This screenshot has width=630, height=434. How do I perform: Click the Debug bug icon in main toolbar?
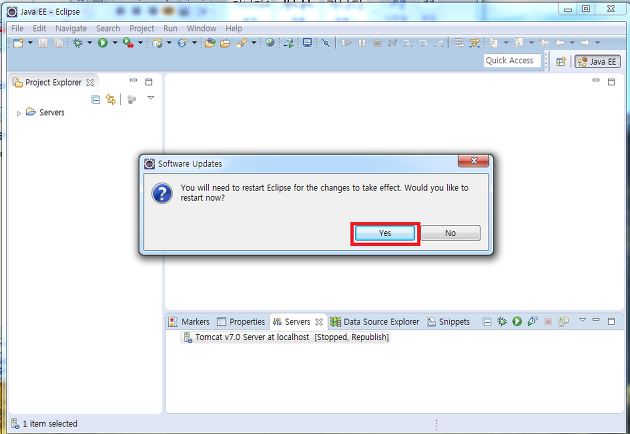click(x=78, y=43)
